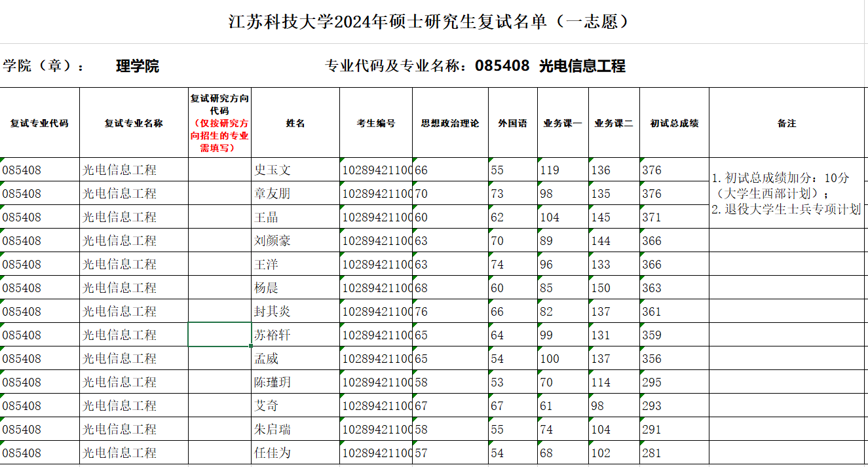Select the 专业代码及专业名称 085408 光电信息工程 cell

pyautogui.click(x=475, y=66)
